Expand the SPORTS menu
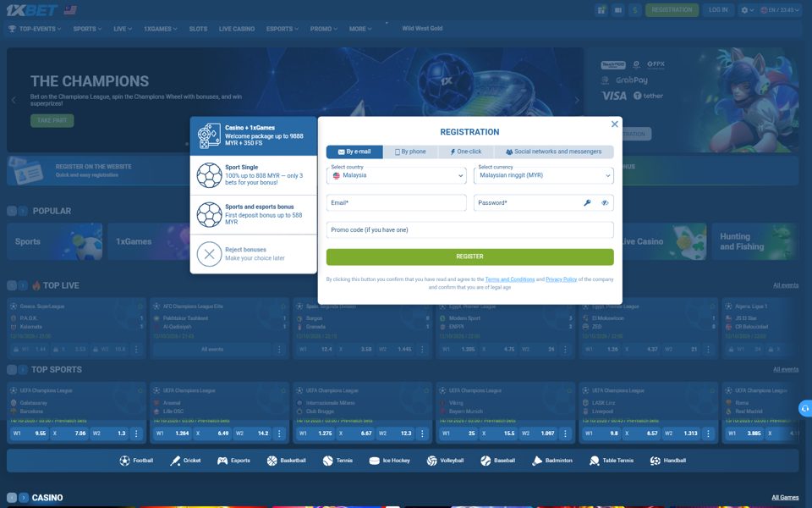This screenshot has width=812, height=508. 87,29
